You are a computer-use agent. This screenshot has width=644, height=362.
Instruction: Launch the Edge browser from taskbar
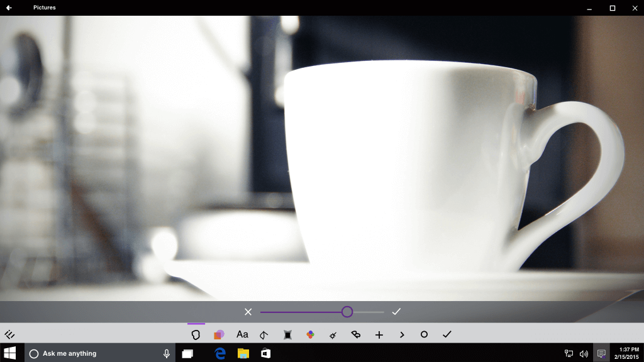pos(220,353)
